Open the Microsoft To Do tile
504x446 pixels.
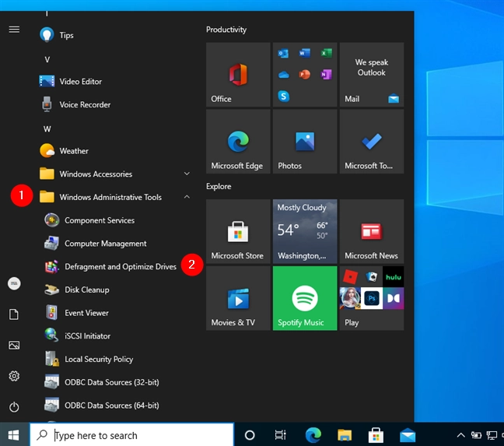point(372,142)
